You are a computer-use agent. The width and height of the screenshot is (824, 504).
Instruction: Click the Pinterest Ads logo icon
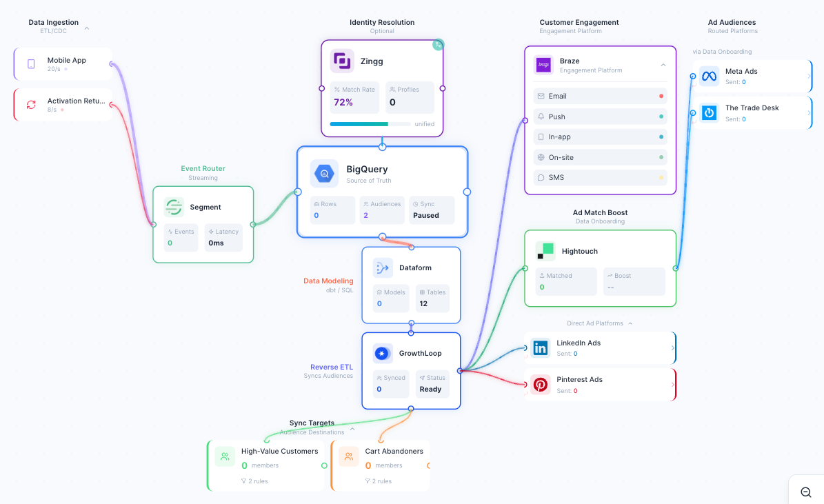click(541, 384)
